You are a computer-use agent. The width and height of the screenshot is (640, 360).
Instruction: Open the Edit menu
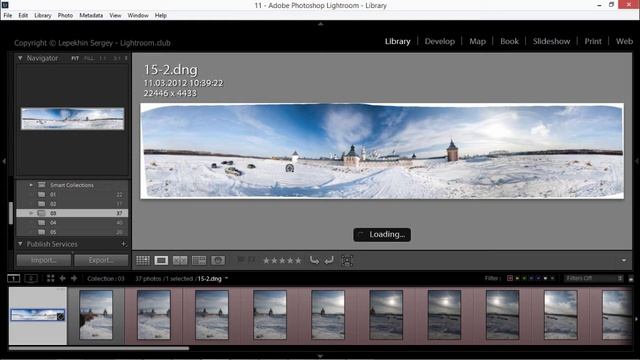click(23, 16)
